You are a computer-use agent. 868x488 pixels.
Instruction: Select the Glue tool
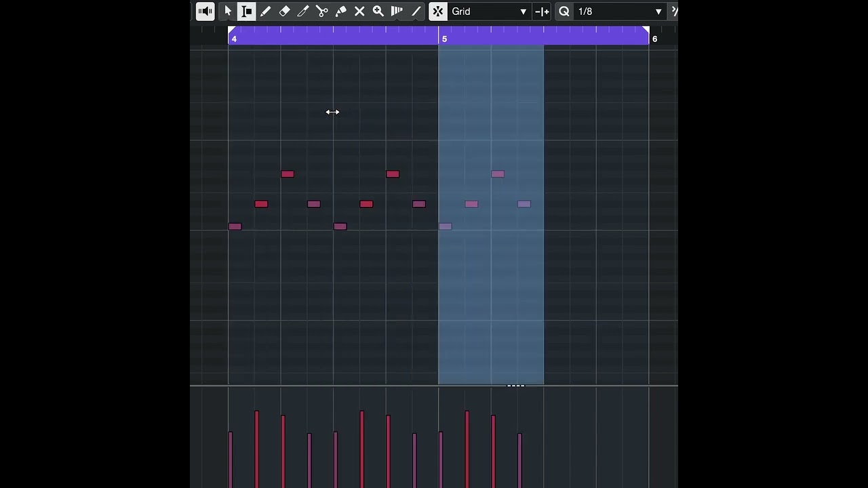(341, 11)
